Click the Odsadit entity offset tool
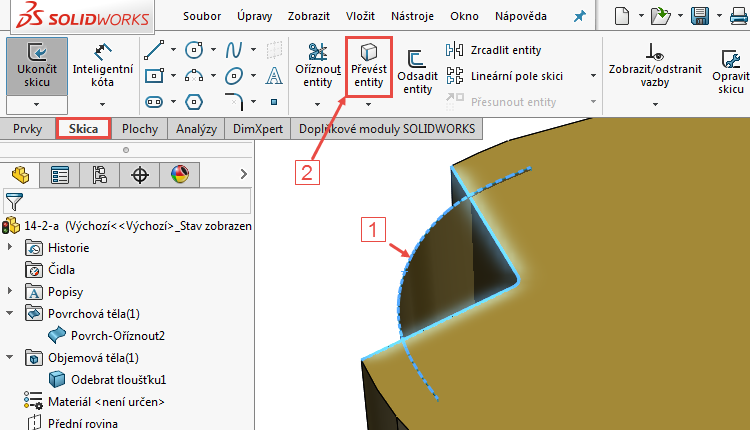 tap(417, 72)
